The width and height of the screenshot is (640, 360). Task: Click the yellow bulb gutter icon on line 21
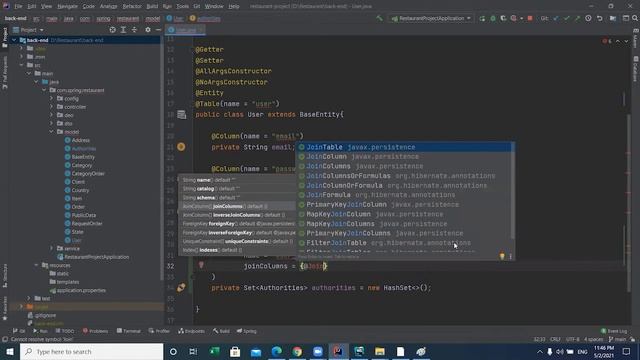click(181, 147)
